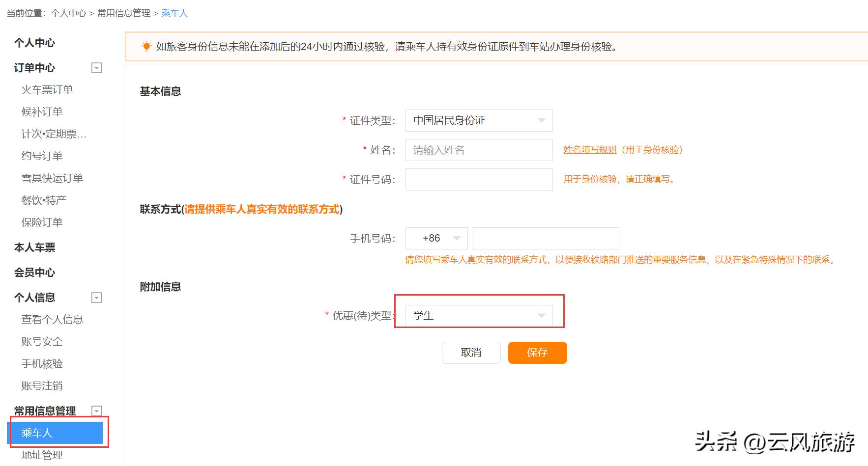Open 火车票订单 in the sidebar
868x466 pixels.
(47, 90)
